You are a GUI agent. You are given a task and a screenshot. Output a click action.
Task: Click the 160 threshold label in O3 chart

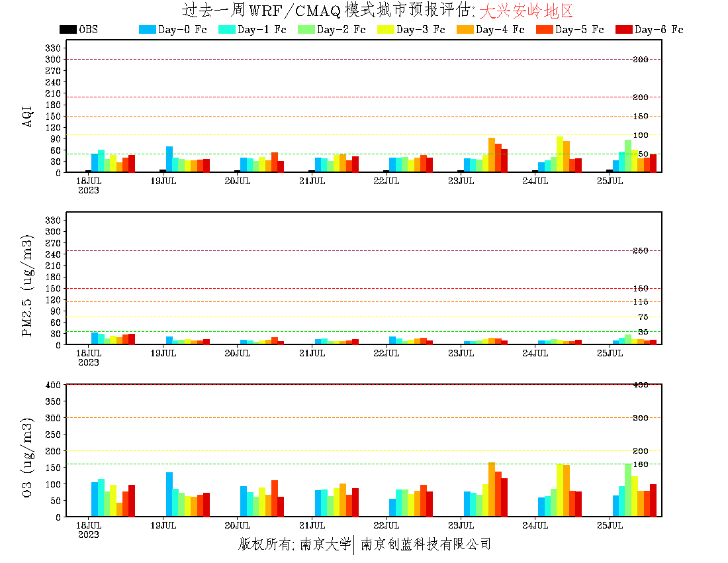point(640,464)
